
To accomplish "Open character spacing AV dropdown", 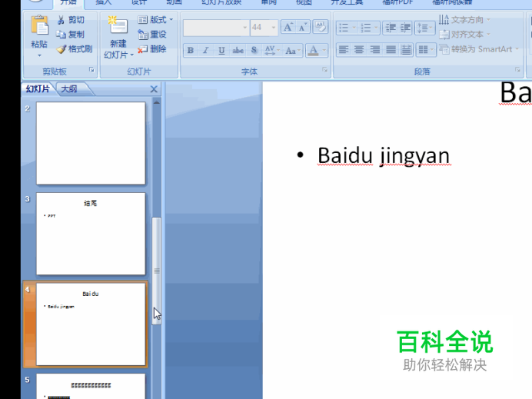I will point(272,51).
